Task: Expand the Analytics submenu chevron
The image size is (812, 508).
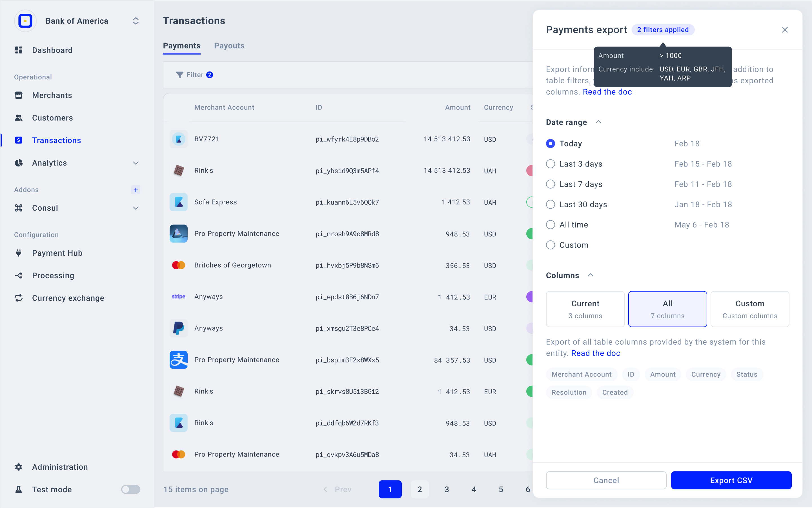Action: 136,163
